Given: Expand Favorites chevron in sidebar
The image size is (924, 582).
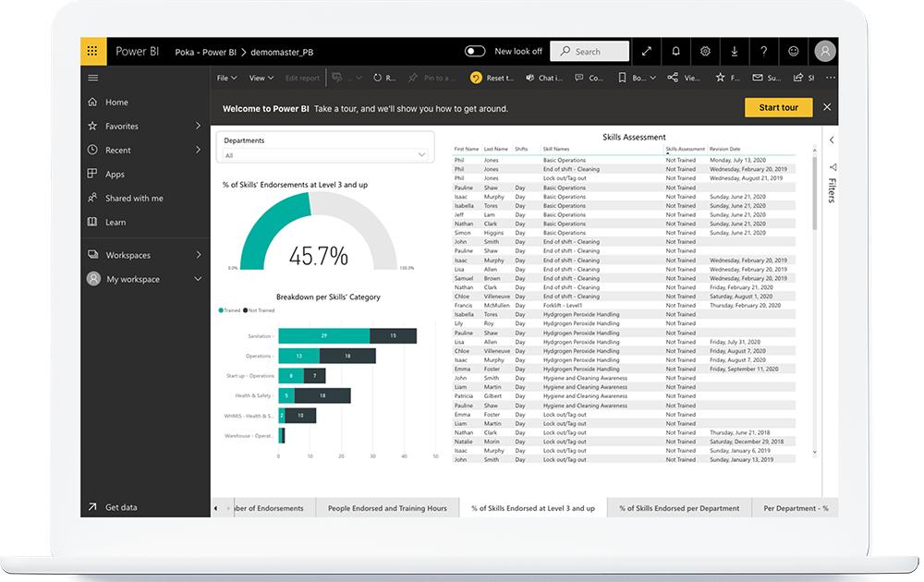Looking at the screenshot, I should (198, 126).
